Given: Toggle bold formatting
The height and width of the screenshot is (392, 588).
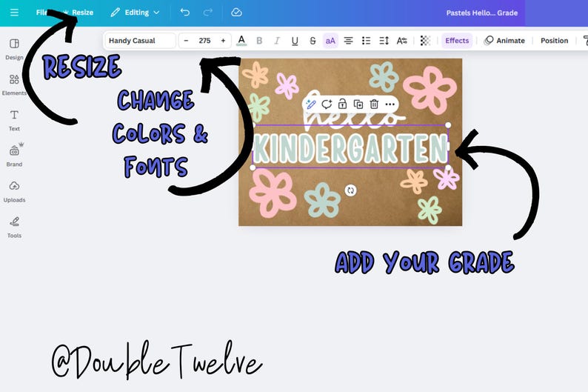Looking at the screenshot, I should [259, 41].
